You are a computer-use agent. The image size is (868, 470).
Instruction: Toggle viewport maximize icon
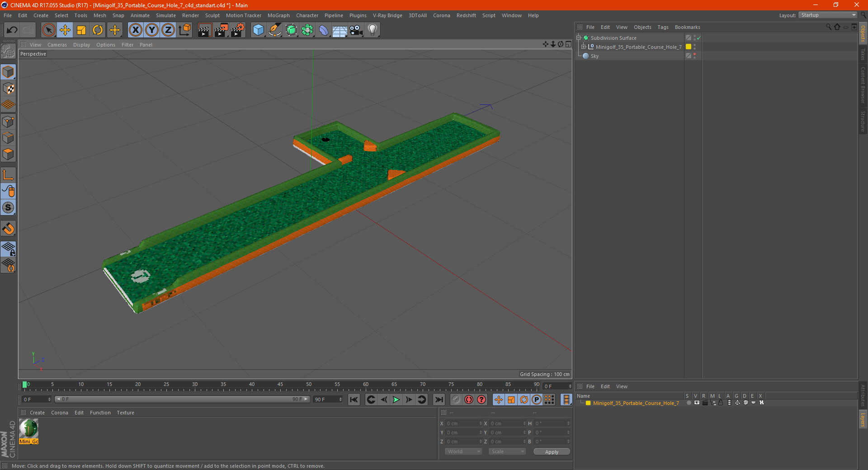point(568,44)
